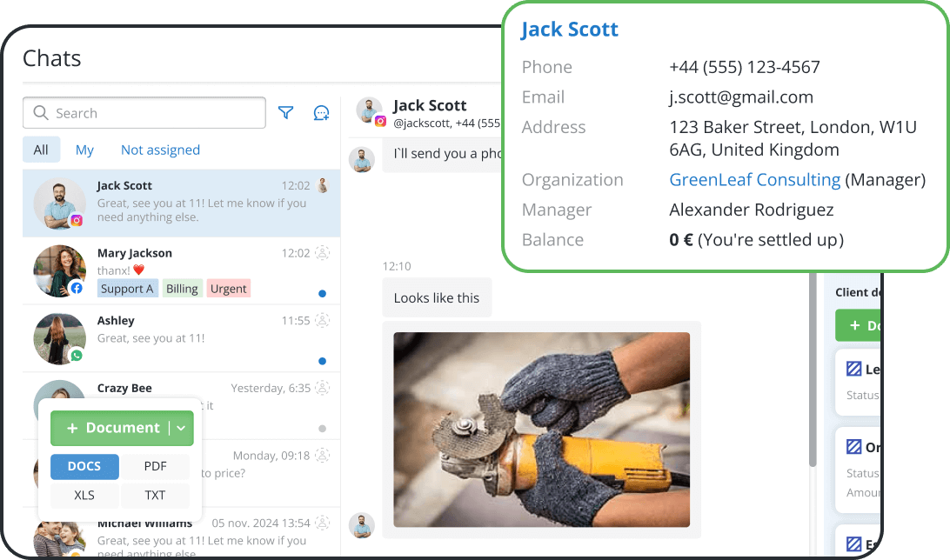Click the assignee icon next to Mary Jackson's timestamp
Screen dimensions: 950x560
click(x=322, y=253)
